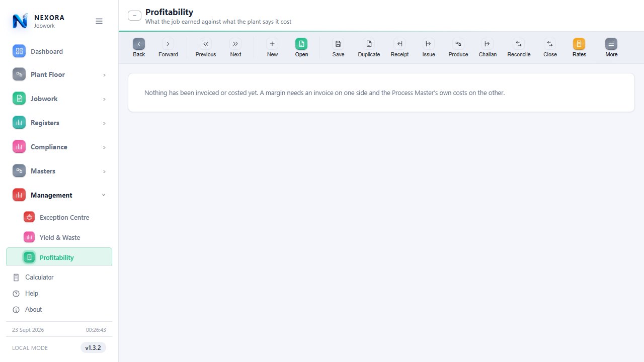Viewport: 644px width, 362px height.
Task: Collapse the Management section
Action: [x=59, y=195]
